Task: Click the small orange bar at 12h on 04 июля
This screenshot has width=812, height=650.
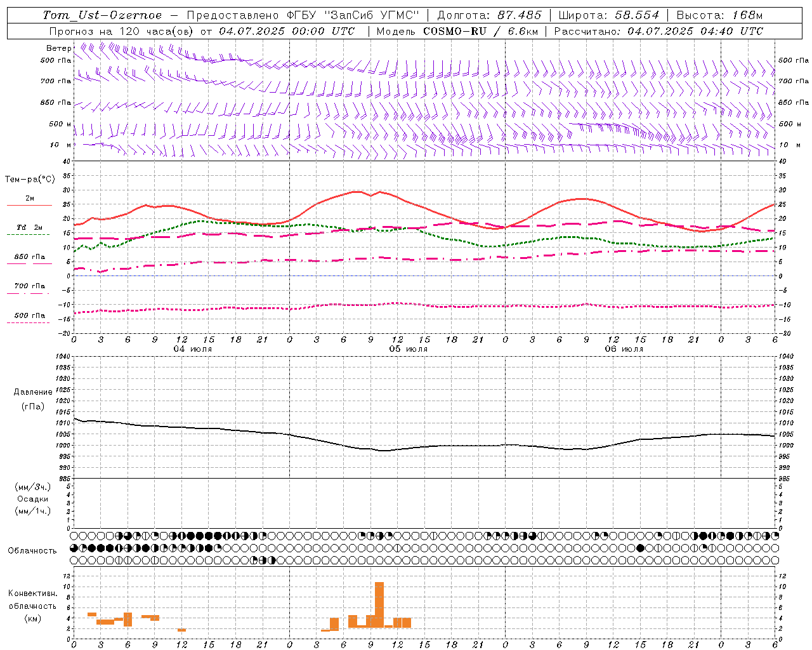Action: click(181, 630)
